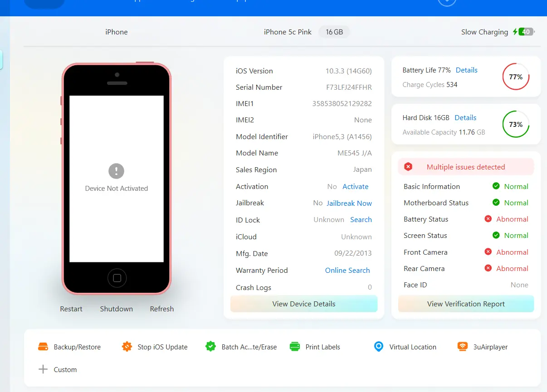Click Rear Camera Abnormal text
Screen dimensions: 547x392
point(512,269)
